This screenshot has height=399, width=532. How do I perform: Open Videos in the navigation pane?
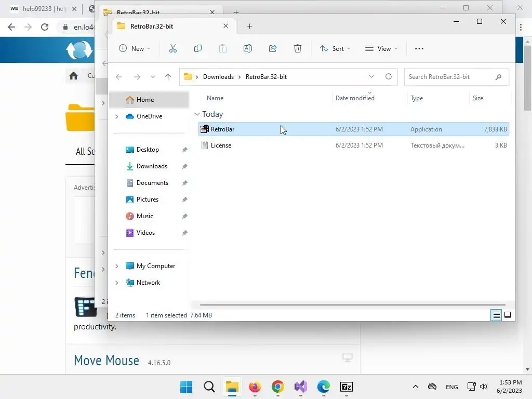coord(145,233)
